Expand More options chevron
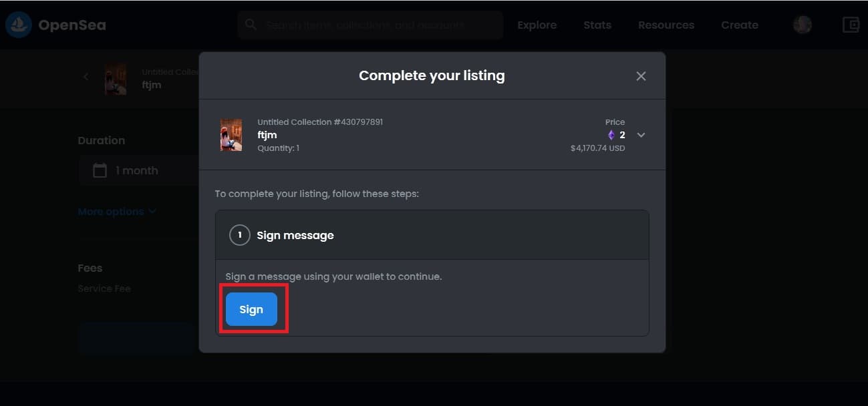Screen dimensions: 868x406 tap(152, 212)
